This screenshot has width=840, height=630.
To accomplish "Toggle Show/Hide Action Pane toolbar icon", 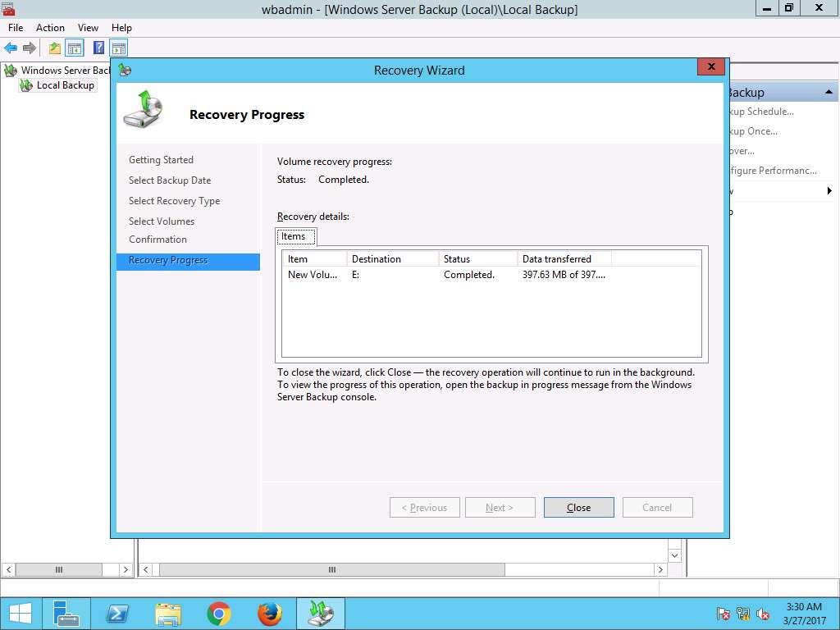I will pos(118,48).
